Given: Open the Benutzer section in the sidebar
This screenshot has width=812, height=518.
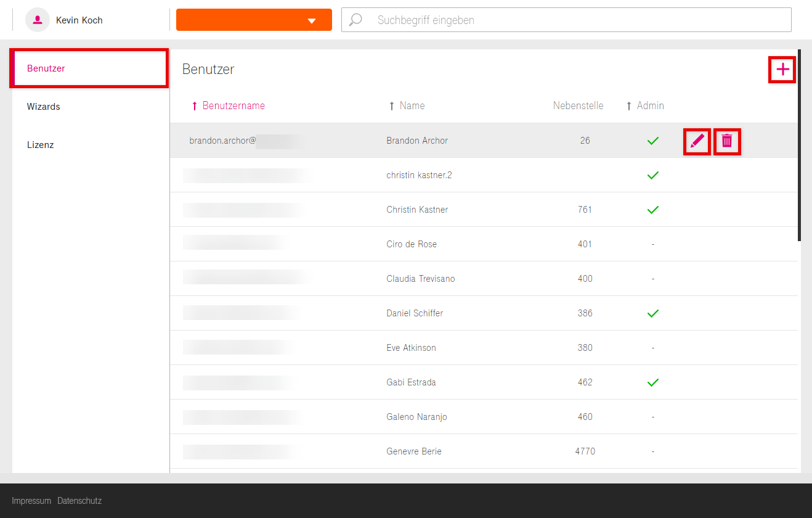Looking at the screenshot, I should click(46, 68).
